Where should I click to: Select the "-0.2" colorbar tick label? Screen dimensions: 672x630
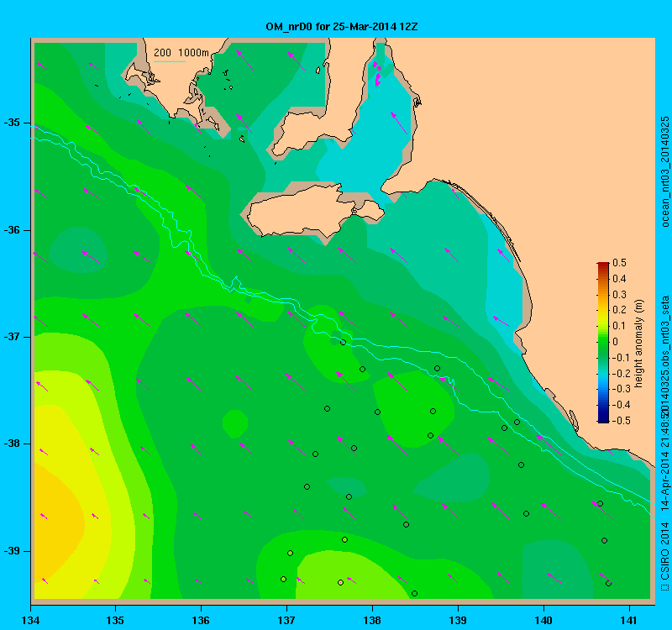tap(621, 373)
